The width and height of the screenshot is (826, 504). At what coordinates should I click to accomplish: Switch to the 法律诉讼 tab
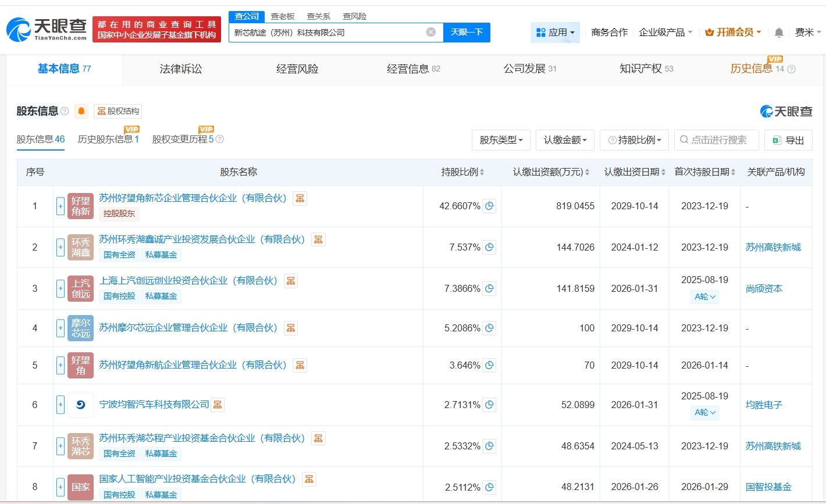point(181,69)
